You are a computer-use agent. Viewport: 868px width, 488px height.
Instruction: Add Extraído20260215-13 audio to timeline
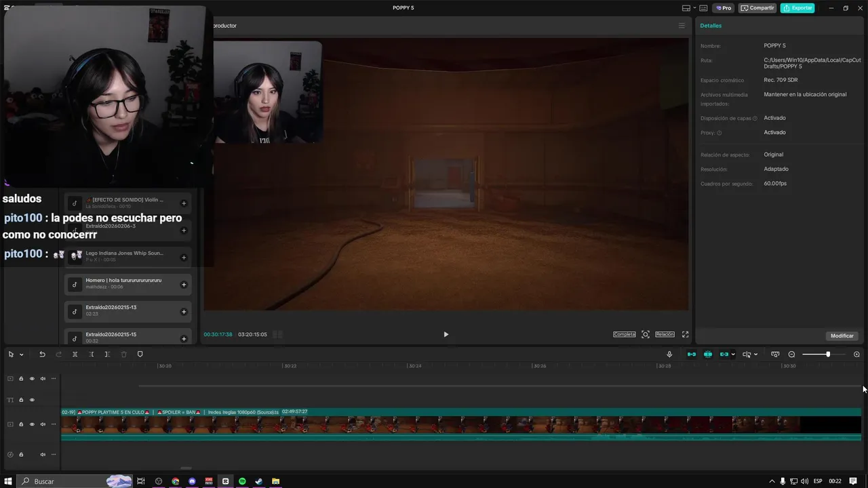184,312
